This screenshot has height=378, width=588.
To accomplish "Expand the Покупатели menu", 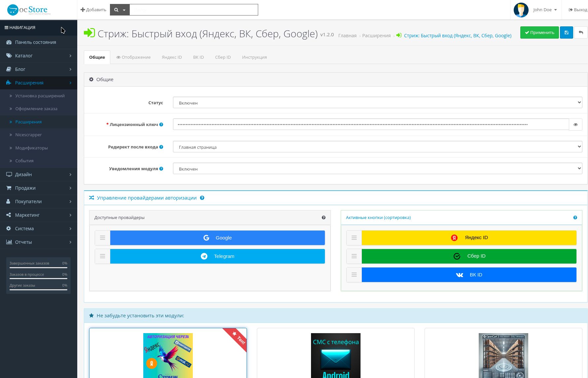I will 39,202.
